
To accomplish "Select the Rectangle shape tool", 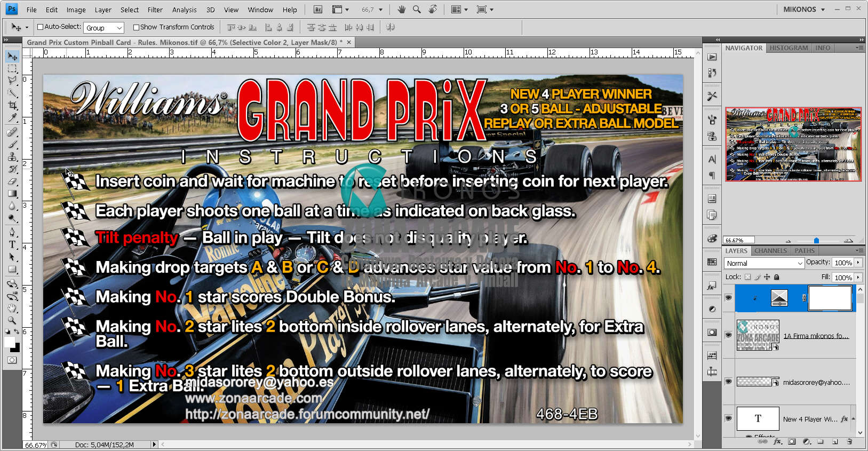I will coord(12,269).
